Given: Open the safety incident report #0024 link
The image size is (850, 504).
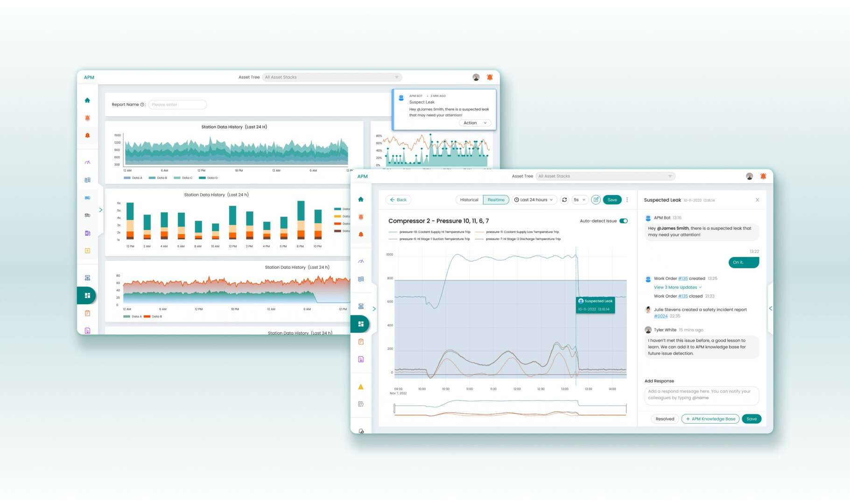Looking at the screenshot, I should (660, 316).
